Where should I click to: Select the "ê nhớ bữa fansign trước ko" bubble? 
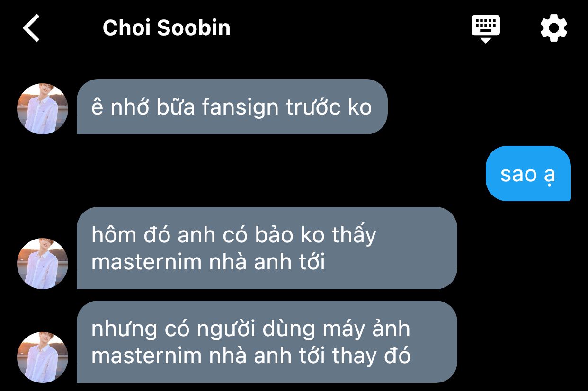pyautogui.click(x=232, y=107)
